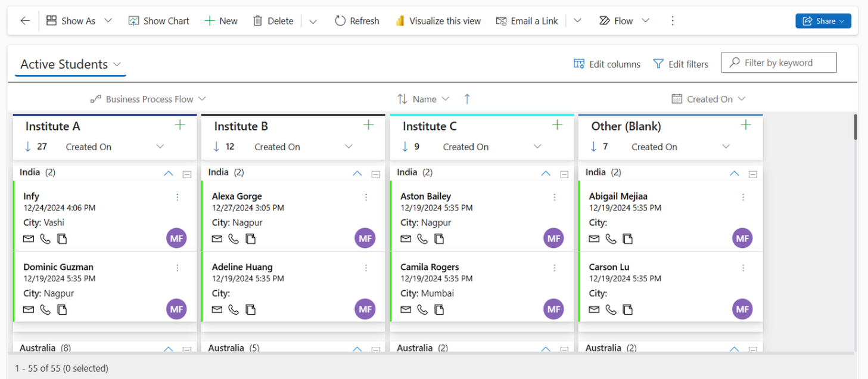Click the phone icon on Alexa Gorge card

[x=234, y=239]
